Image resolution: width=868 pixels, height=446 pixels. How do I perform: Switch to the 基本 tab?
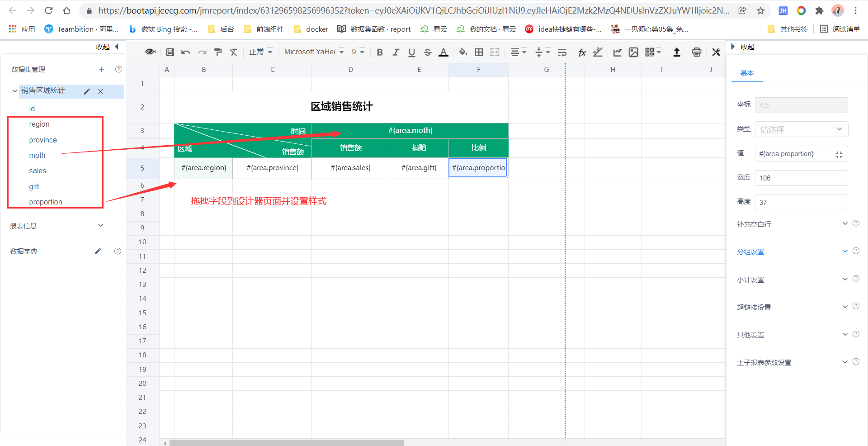pyautogui.click(x=747, y=73)
